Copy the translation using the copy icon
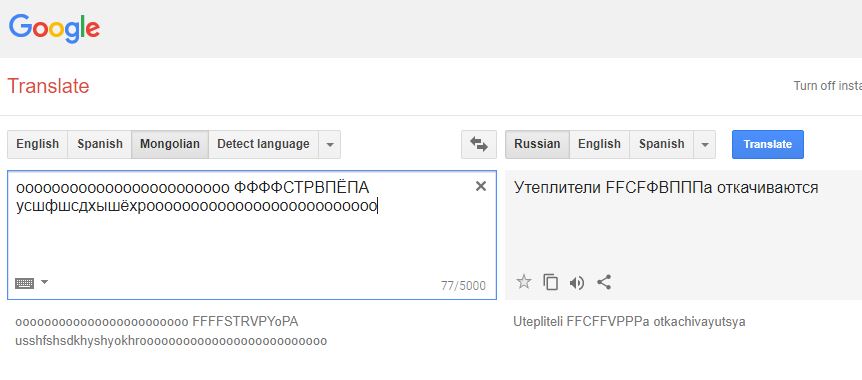 [x=550, y=282]
